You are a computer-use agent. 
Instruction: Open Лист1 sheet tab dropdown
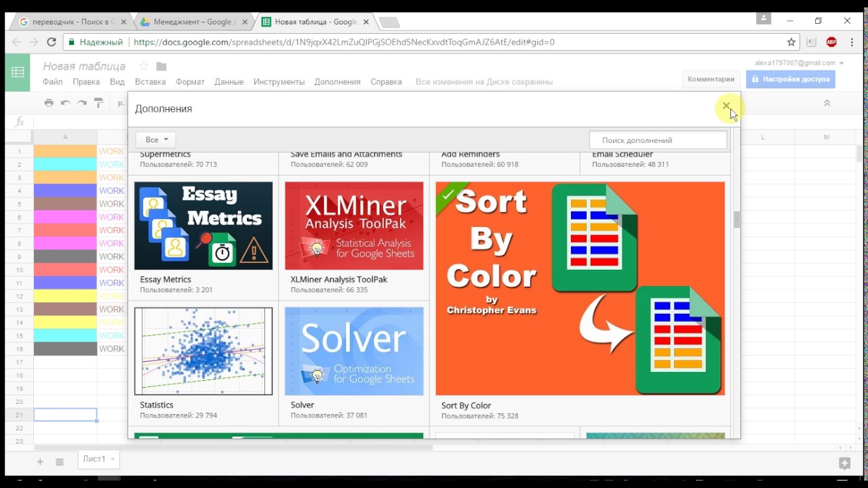[x=112, y=460]
